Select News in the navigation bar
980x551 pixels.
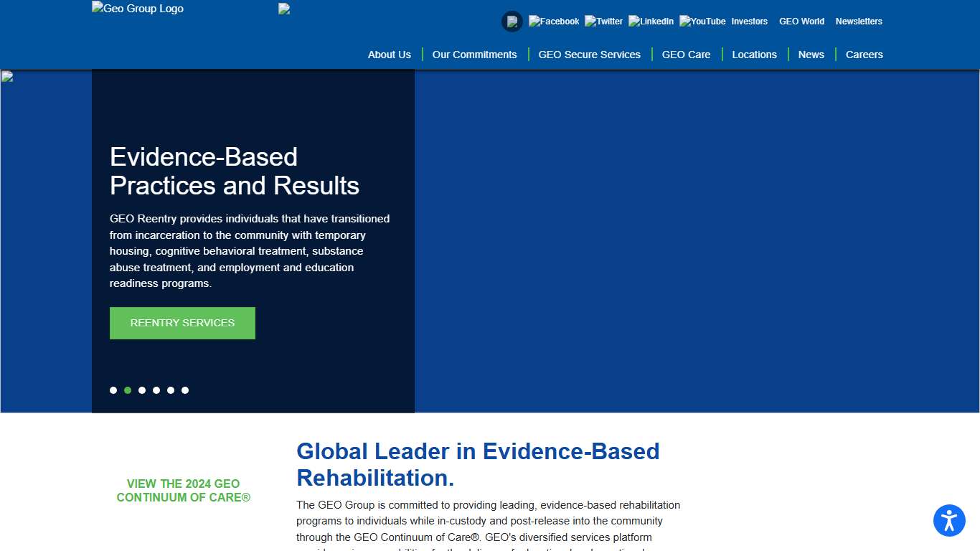[811, 54]
